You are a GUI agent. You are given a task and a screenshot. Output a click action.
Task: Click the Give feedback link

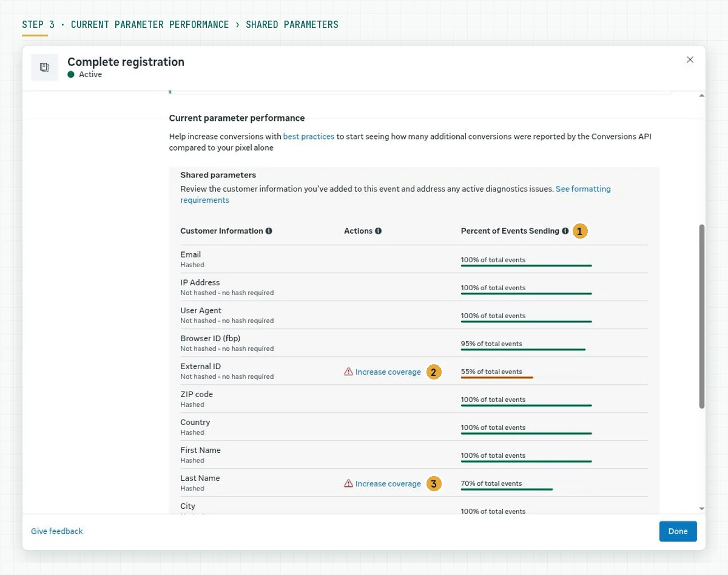pos(57,531)
